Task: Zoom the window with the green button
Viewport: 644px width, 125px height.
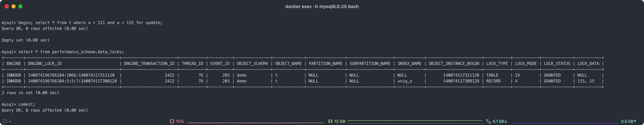Action: 21,7
